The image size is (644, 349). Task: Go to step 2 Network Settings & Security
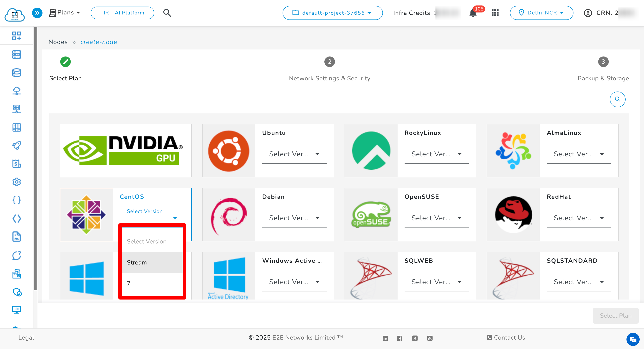(329, 62)
